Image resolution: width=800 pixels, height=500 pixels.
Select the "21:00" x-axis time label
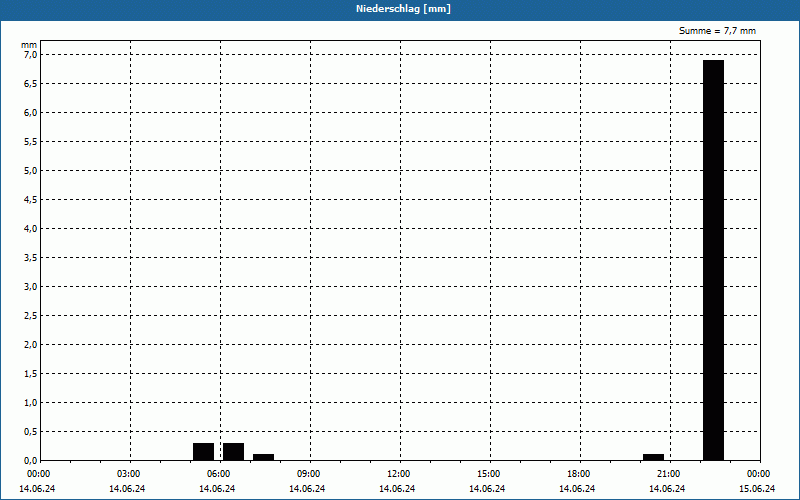click(669, 474)
